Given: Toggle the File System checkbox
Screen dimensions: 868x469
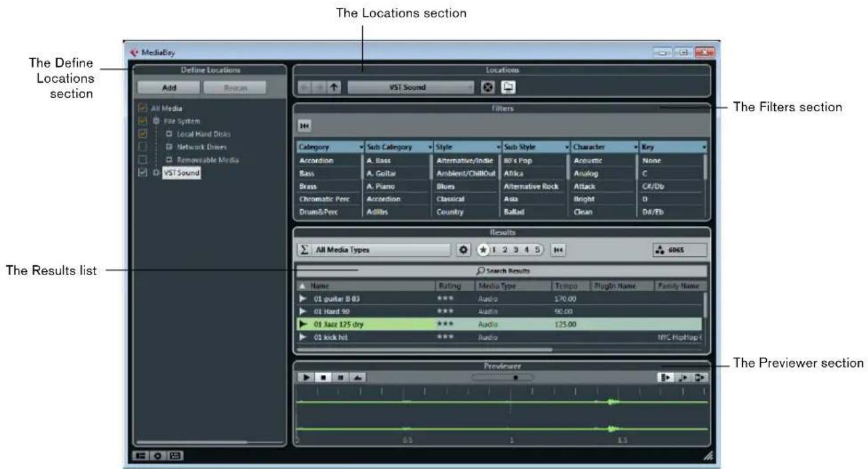Looking at the screenshot, I should [x=142, y=121].
